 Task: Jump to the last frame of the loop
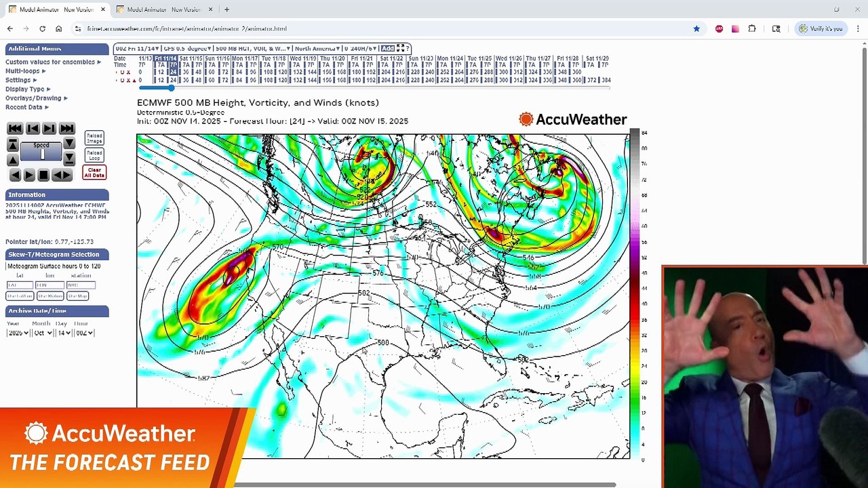tap(66, 128)
